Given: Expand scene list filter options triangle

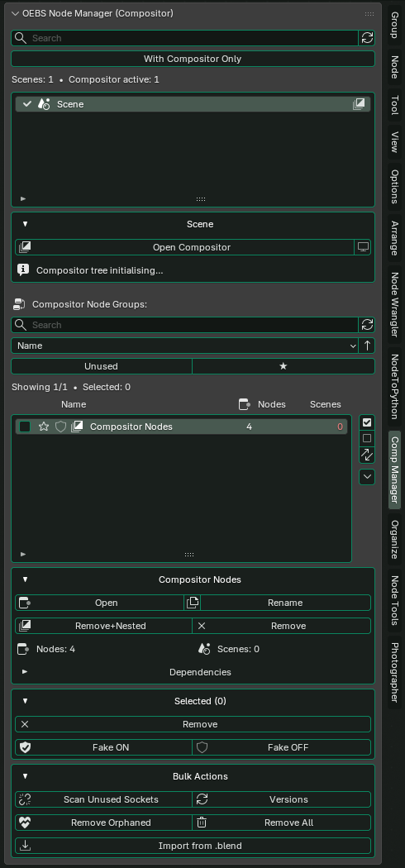Looking at the screenshot, I should tap(22, 198).
